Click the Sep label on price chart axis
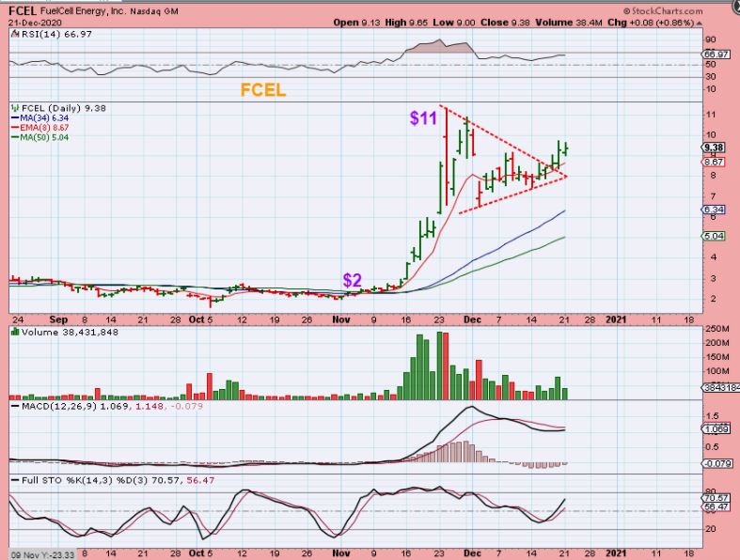Image resolution: width=740 pixels, height=560 pixels. point(58,319)
